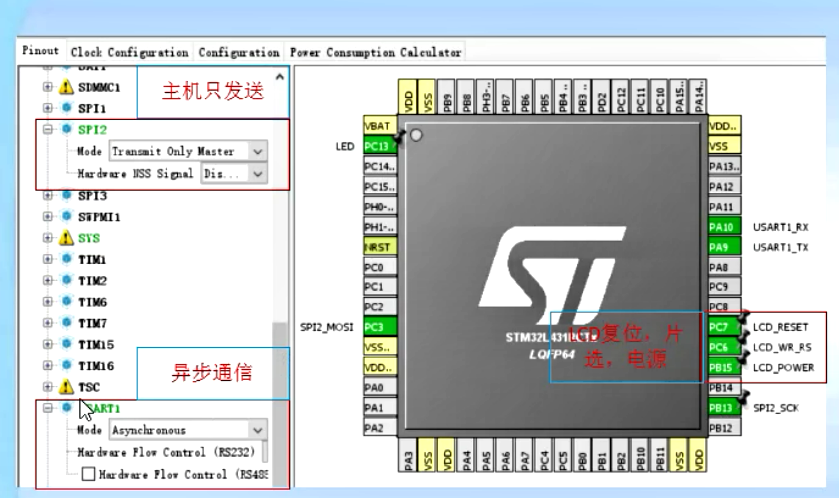The width and height of the screenshot is (839, 498).
Task: Click the LCD_RESET pin label
Action: [780, 327]
